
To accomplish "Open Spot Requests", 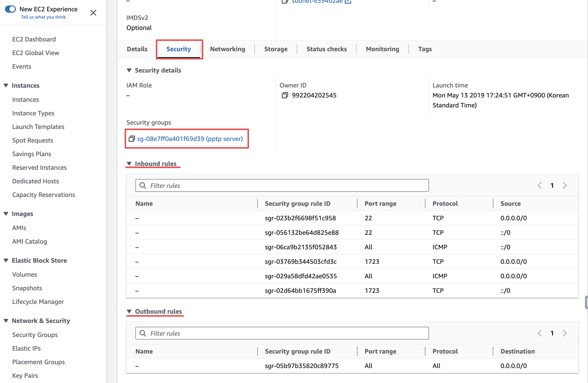I will [x=33, y=140].
